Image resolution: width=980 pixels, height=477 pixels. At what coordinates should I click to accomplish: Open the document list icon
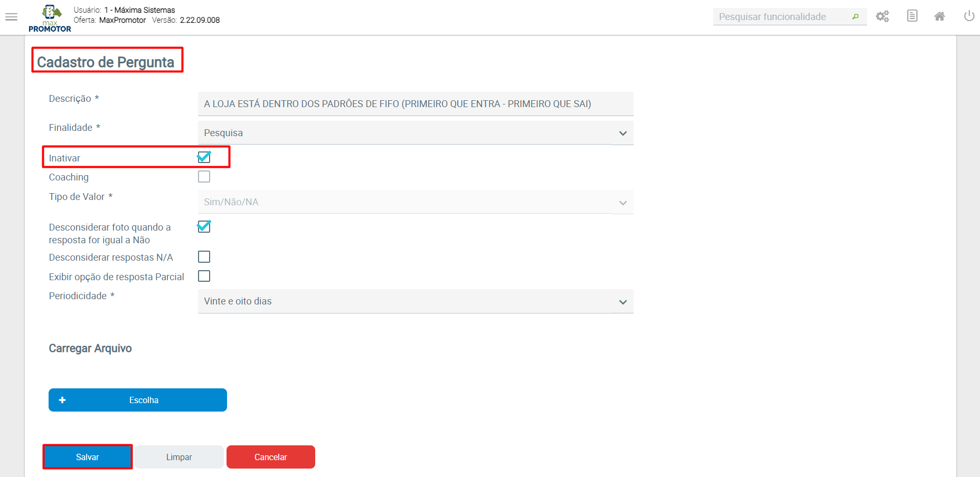[912, 16]
